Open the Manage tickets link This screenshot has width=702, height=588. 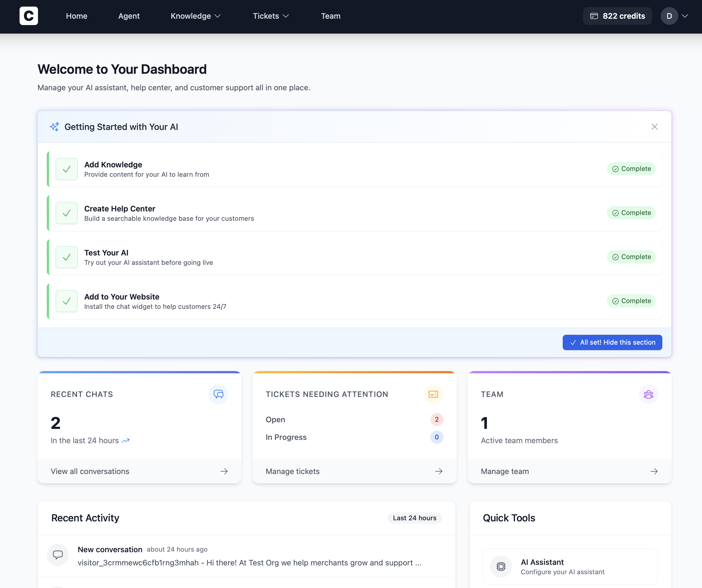point(292,471)
